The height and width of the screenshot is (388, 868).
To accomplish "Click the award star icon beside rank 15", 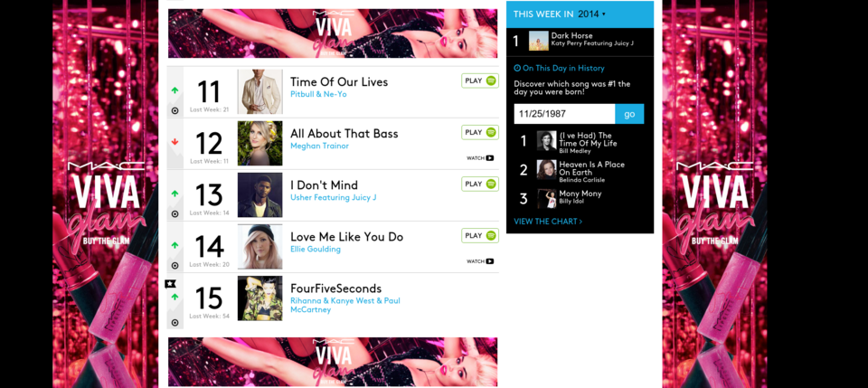I will pos(170,284).
